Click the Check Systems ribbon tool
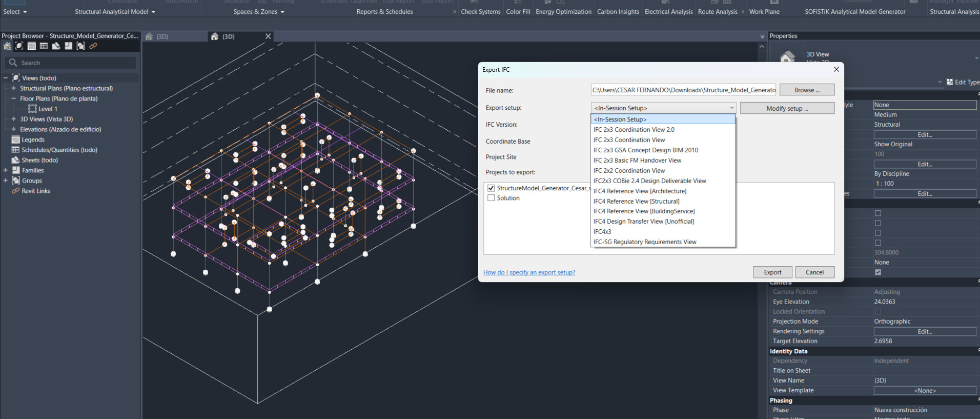Viewport: 980px width, 419px height. (x=481, y=11)
